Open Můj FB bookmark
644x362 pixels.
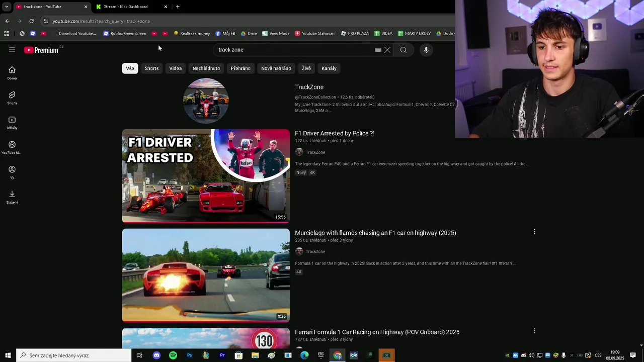225,33
